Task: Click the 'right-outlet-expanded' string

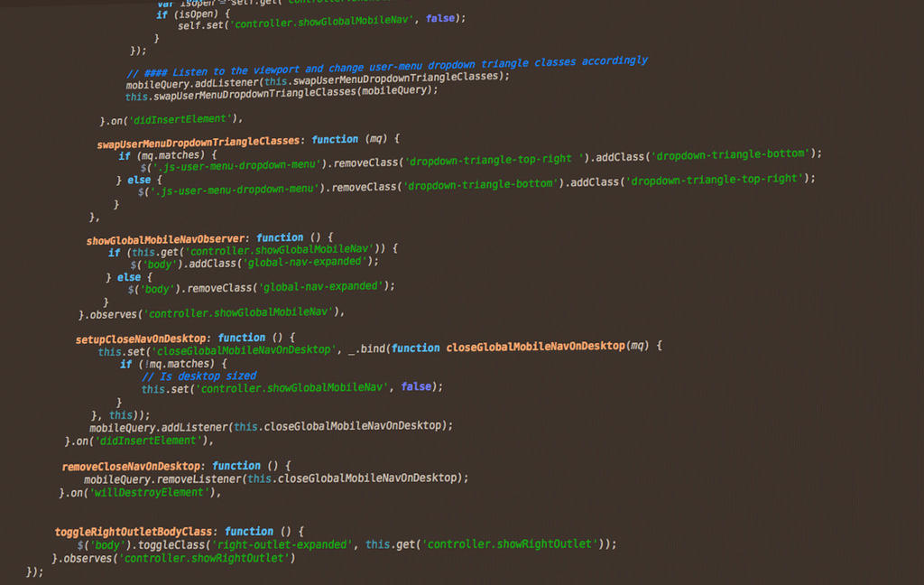Action: 282,545
